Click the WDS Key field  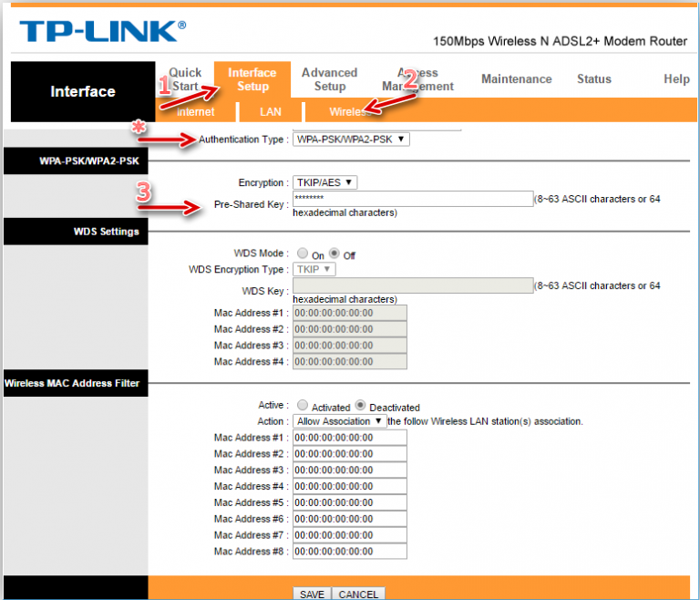(413, 285)
